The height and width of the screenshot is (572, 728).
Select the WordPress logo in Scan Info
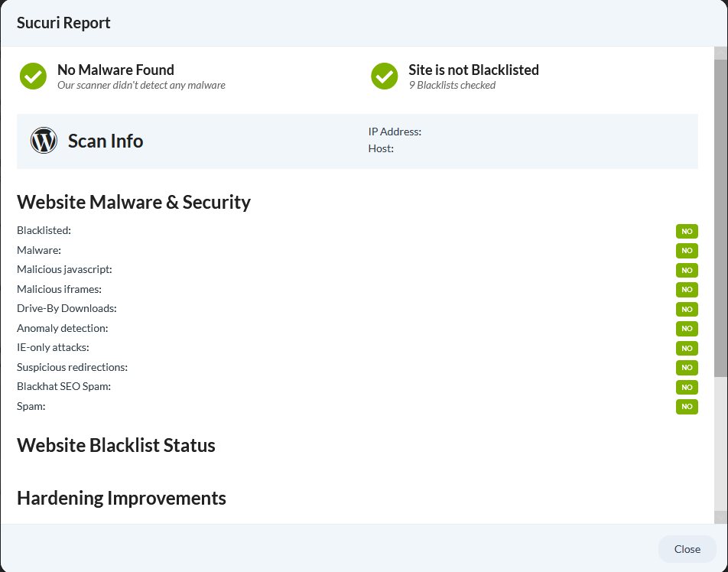44,140
